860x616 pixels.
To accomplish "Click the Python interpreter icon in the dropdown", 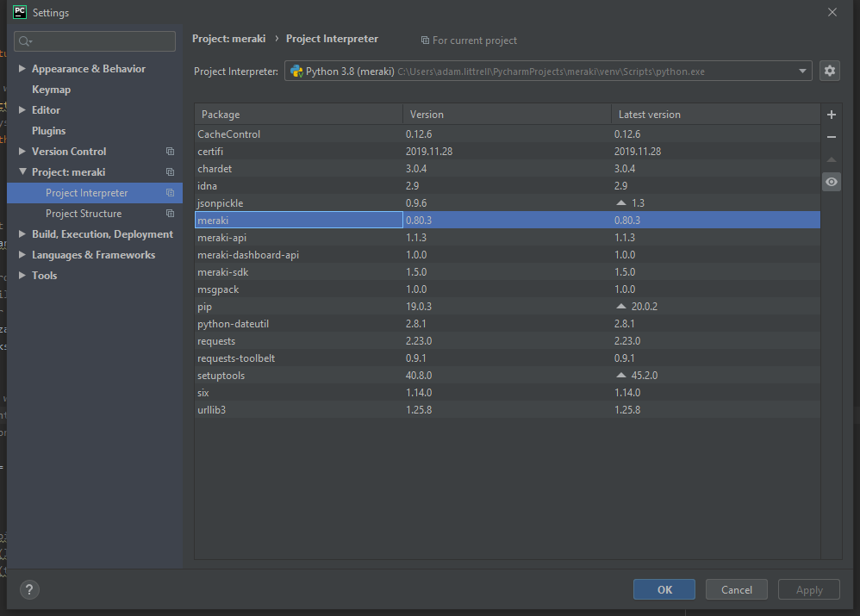I will click(x=296, y=71).
